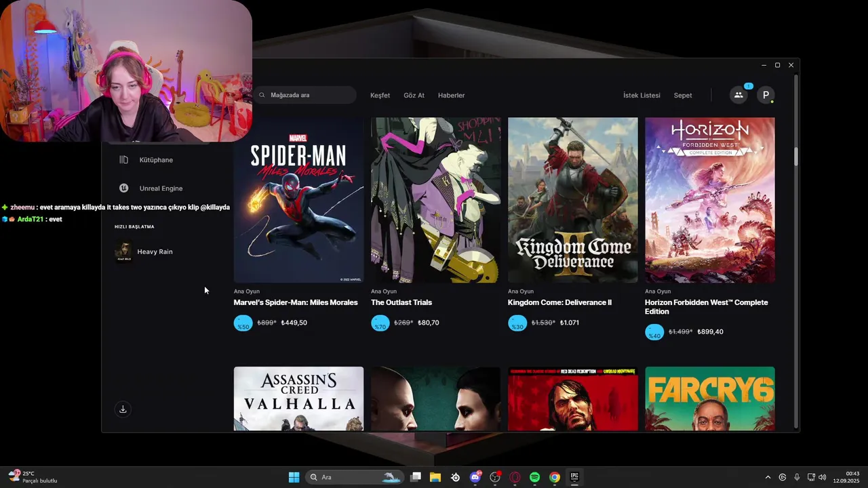Open the profile avatar labeled P
This screenshot has width=868, height=488.
point(766,95)
